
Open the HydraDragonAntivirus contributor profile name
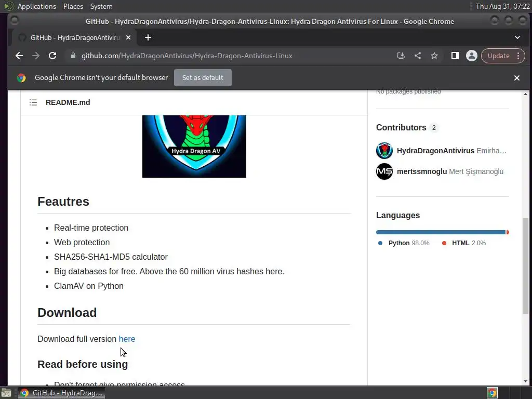(435, 151)
